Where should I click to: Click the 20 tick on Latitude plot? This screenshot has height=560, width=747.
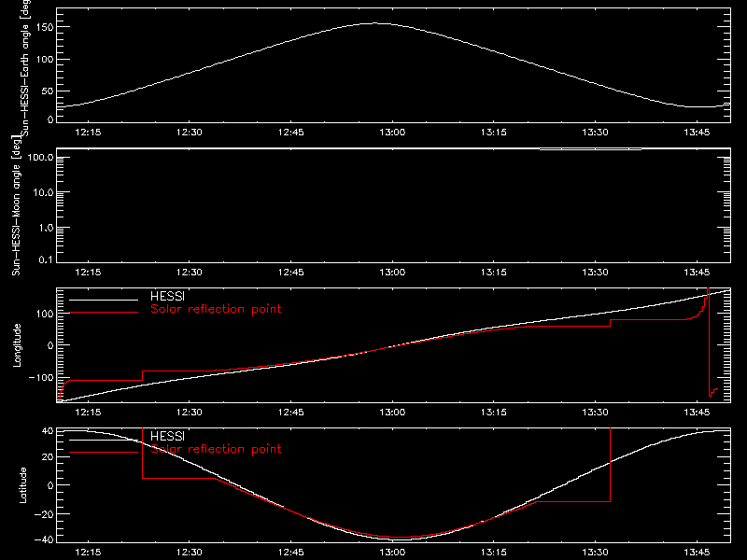(x=48, y=457)
